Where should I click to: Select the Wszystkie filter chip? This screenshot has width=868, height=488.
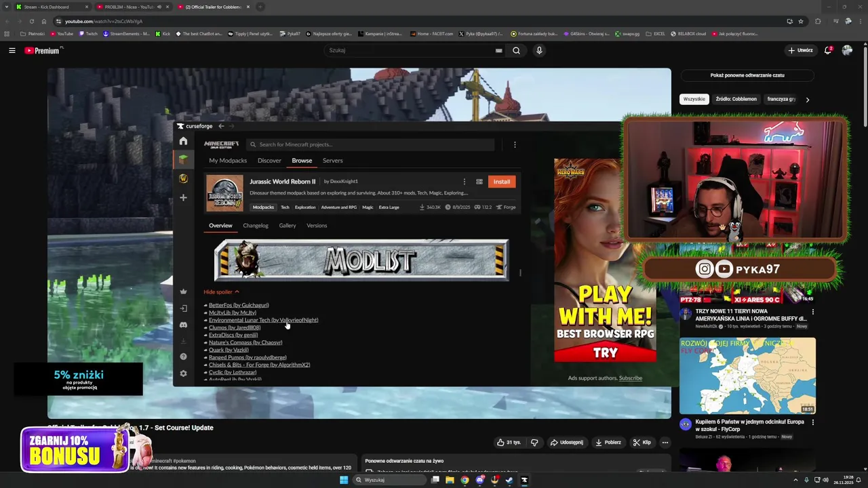click(694, 99)
